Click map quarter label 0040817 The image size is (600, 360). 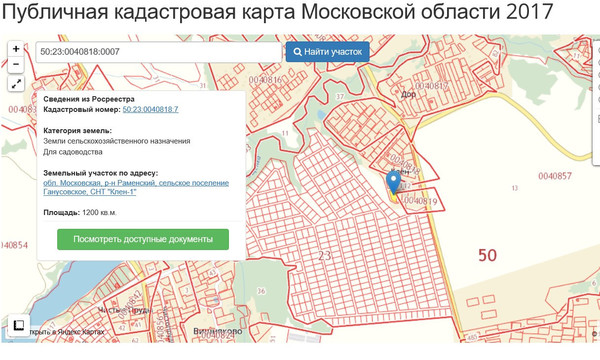[x=431, y=86]
